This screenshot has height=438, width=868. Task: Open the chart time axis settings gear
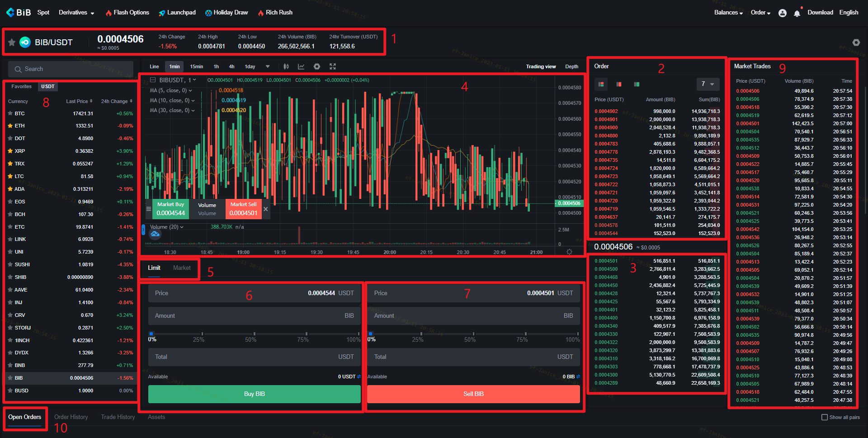(569, 252)
